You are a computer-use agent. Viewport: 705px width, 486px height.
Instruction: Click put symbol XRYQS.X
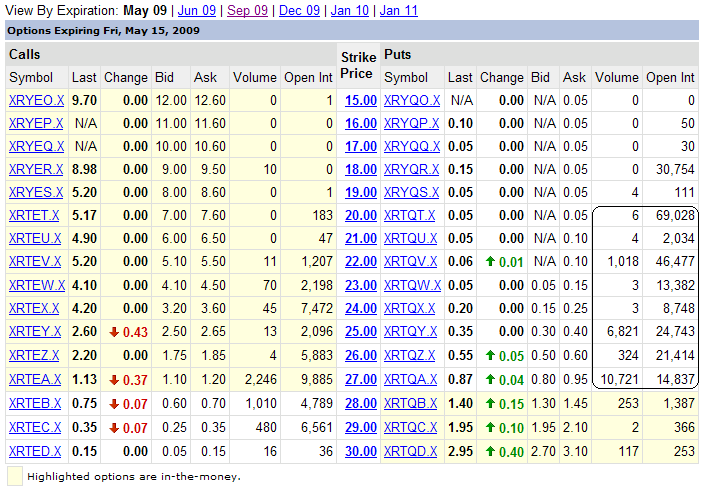[x=411, y=192]
